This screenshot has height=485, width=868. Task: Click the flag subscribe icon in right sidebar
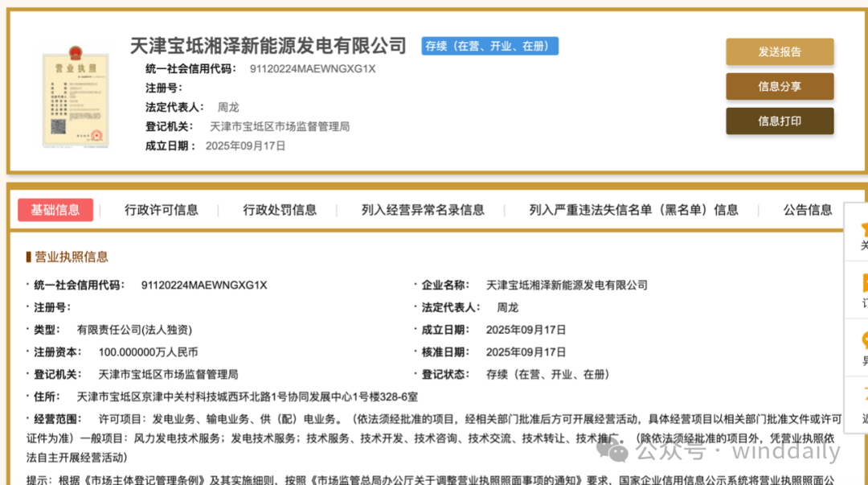[x=863, y=283]
